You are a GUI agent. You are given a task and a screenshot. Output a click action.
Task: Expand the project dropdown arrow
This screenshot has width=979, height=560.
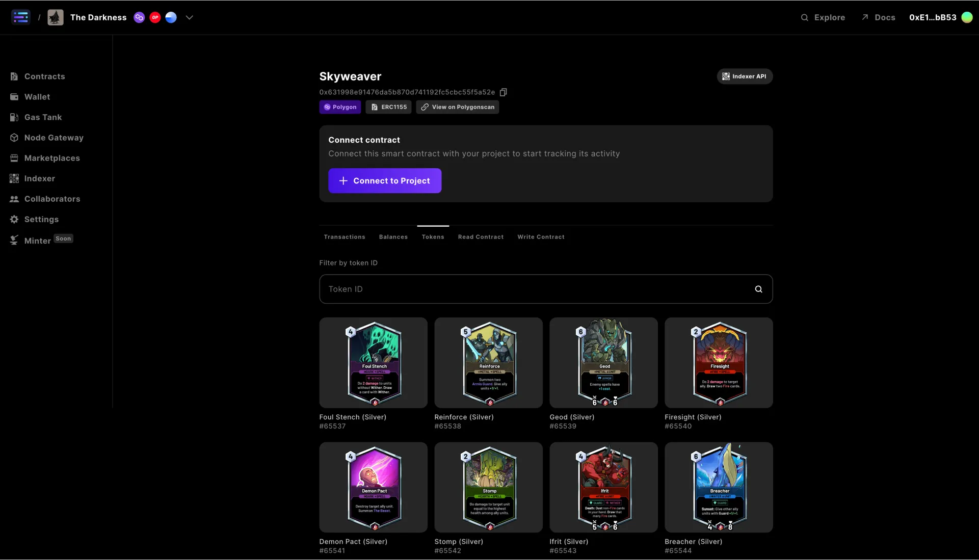click(x=188, y=17)
